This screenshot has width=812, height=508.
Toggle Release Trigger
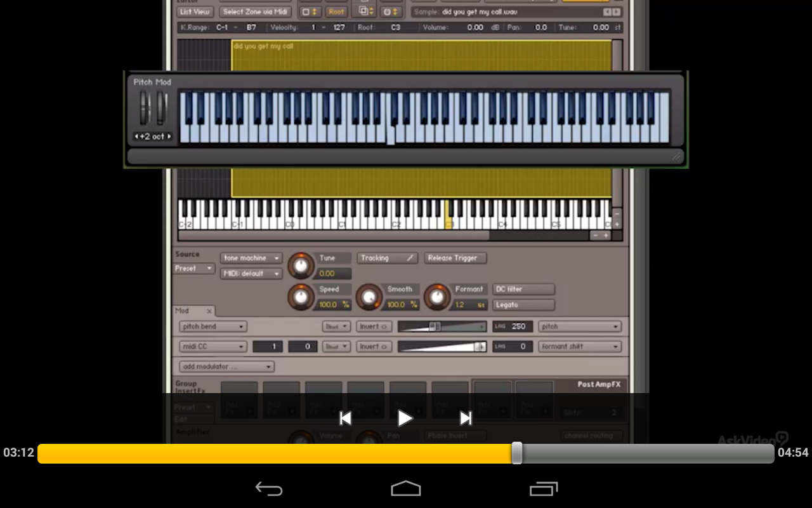pos(455,258)
